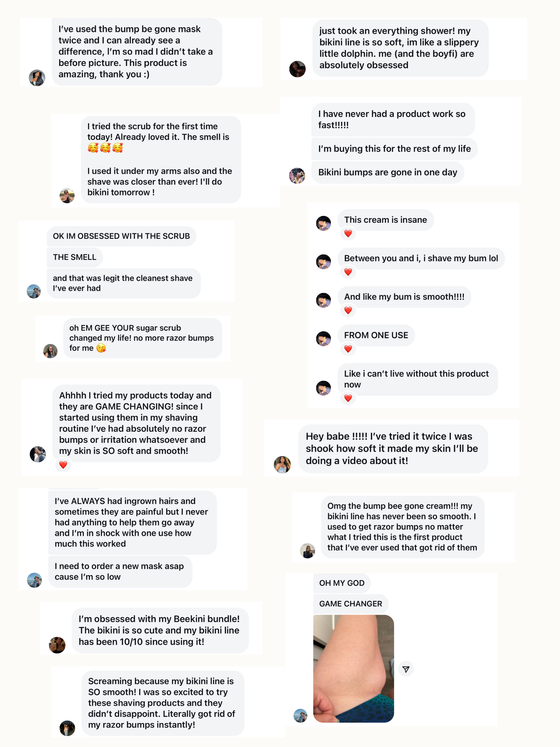Tap heart reaction under "GAME CHANGING" products message

click(63, 465)
